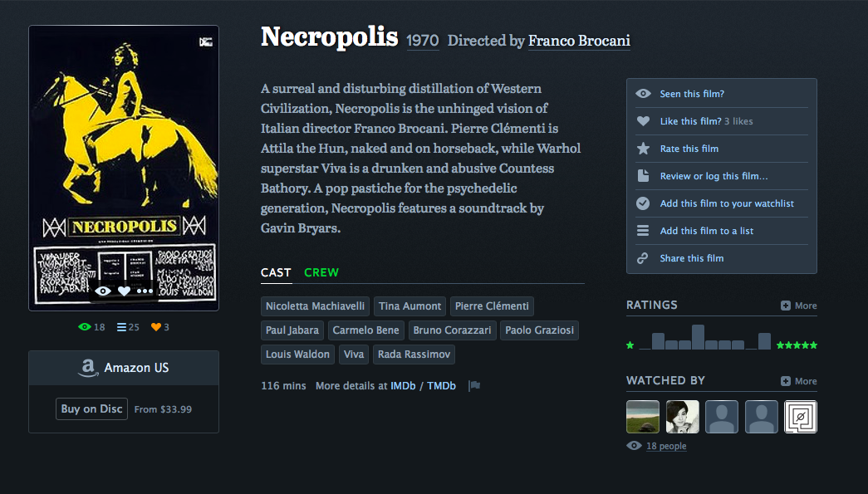Choose Like this film? option

coord(690,121)
